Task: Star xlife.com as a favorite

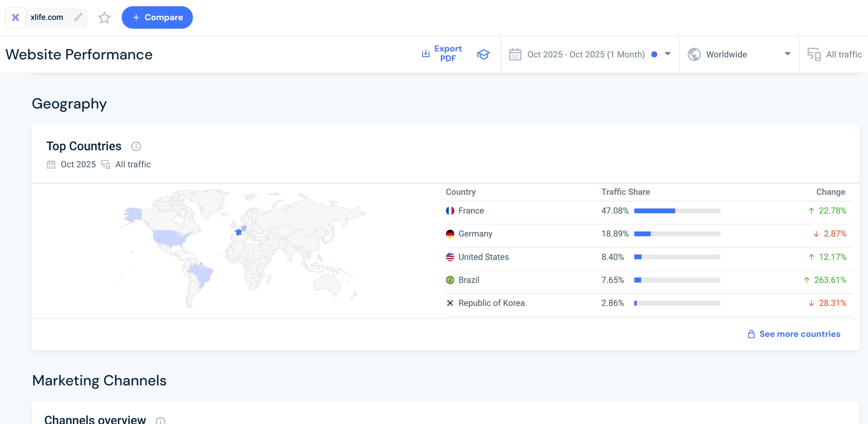Action: [x=104, y=18]
